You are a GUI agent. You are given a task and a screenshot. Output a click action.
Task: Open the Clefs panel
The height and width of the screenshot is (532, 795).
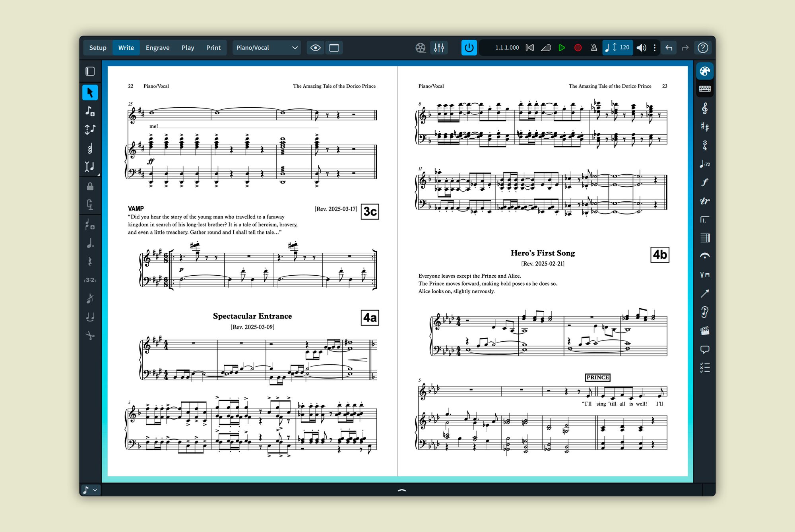click(x=704, y=108)
